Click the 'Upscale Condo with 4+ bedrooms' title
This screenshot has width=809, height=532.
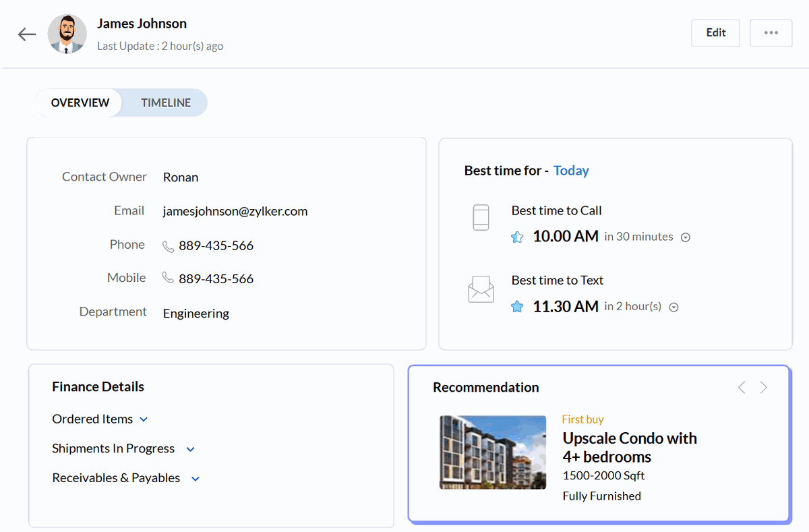point(630,448)
